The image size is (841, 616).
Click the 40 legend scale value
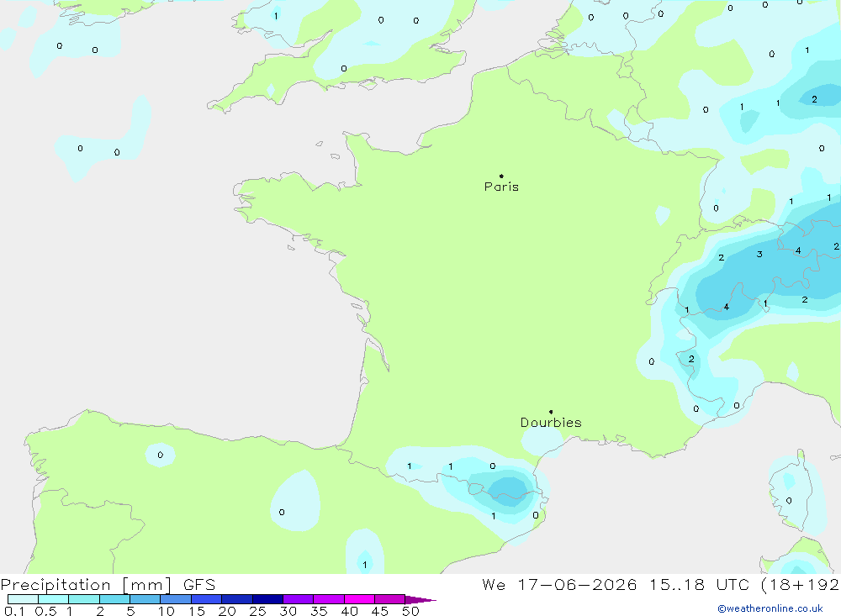click(x=350, y=611)
